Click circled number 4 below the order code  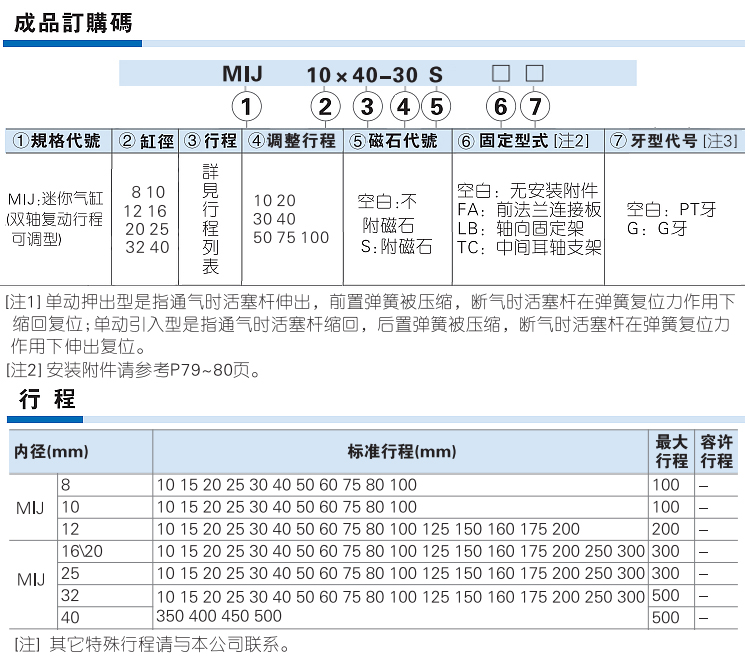tap(403, 106)
